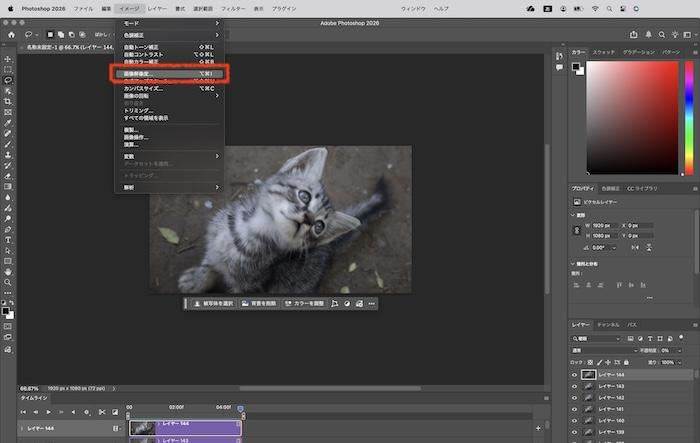700x443 pixels.
Task: Hide layer レイヤー 144 with its eye icon
Action: click(x=574, y=374)
